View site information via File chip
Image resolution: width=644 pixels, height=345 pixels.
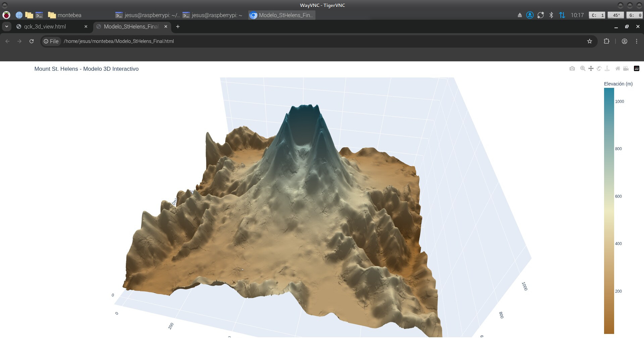click(x=51, y=41)
